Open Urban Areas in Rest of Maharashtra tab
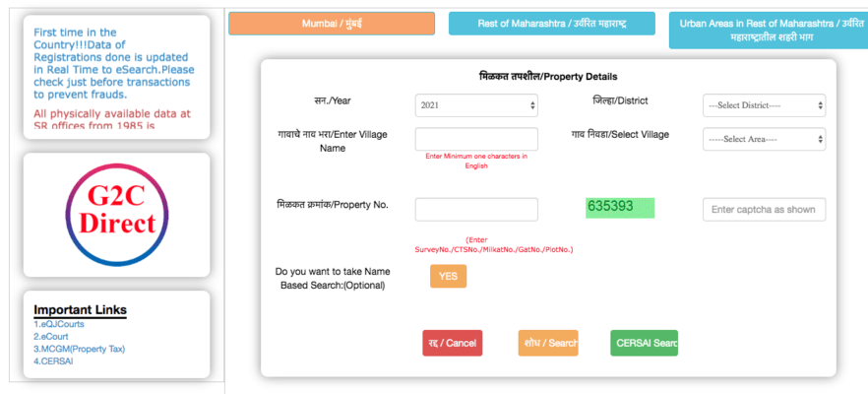This screenshot has height=394, width=868. [x=769, y=31]
